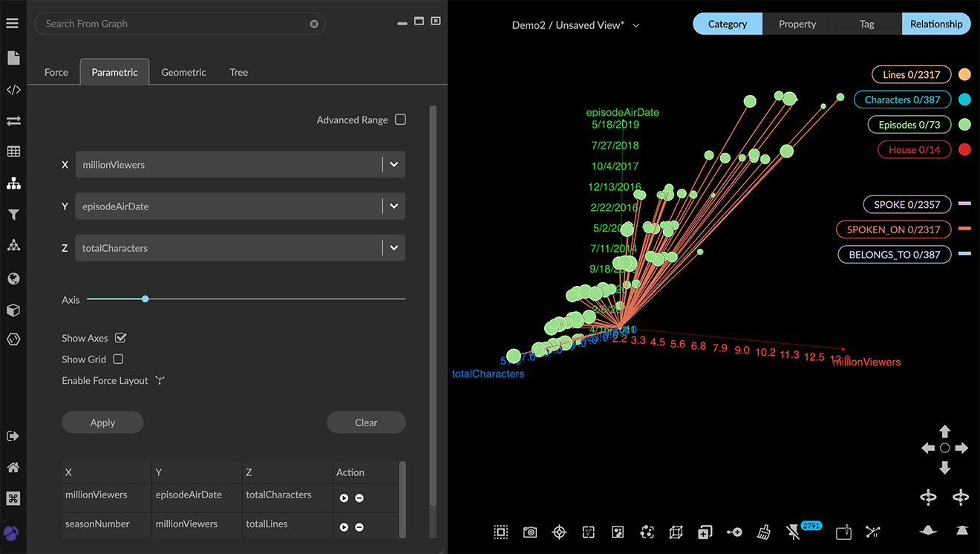The height and width of the screenshot is (554, 980).
Task: Check the Show Grid checkbox
Action: coord(118,359)
